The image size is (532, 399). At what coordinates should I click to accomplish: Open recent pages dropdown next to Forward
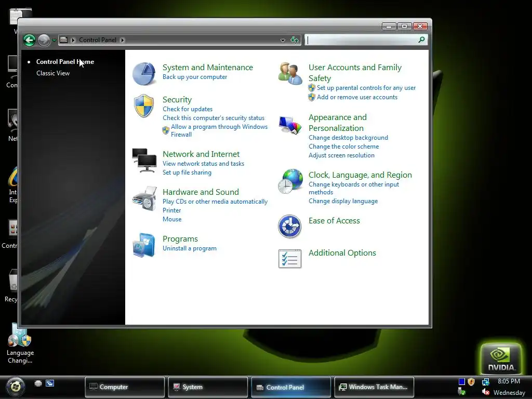click(x=54, y=41)
